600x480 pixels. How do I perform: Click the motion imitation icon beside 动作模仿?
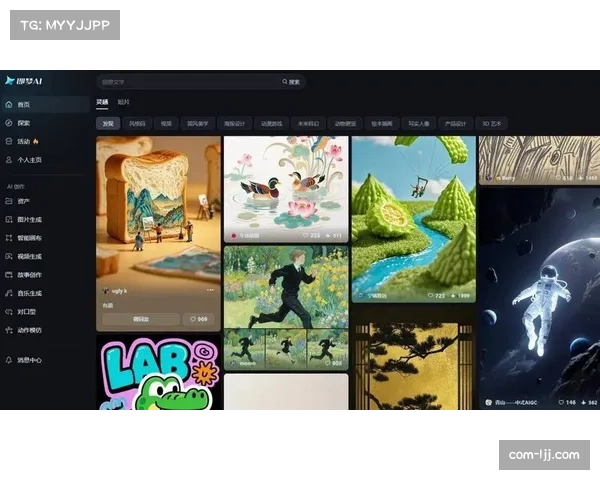(9, 330)
